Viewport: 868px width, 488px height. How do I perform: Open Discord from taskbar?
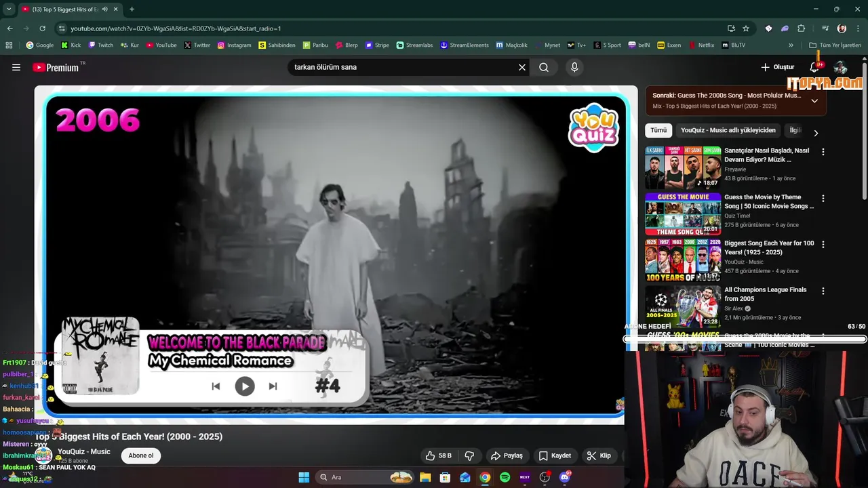pos(565,477)
